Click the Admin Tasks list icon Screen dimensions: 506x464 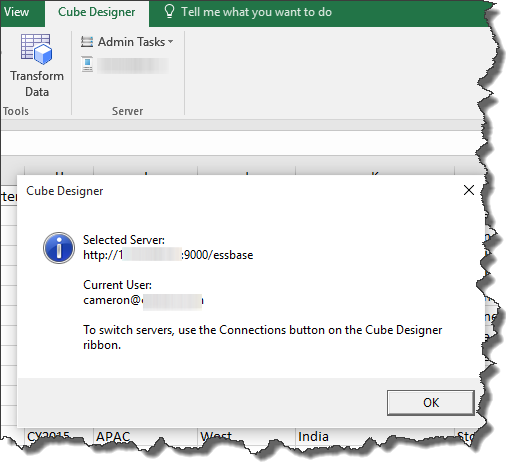click(x=87, y=42)
